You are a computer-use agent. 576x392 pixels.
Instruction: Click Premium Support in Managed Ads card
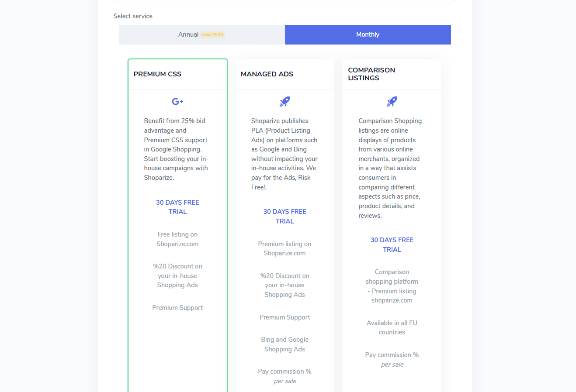[x=285, y=317]
